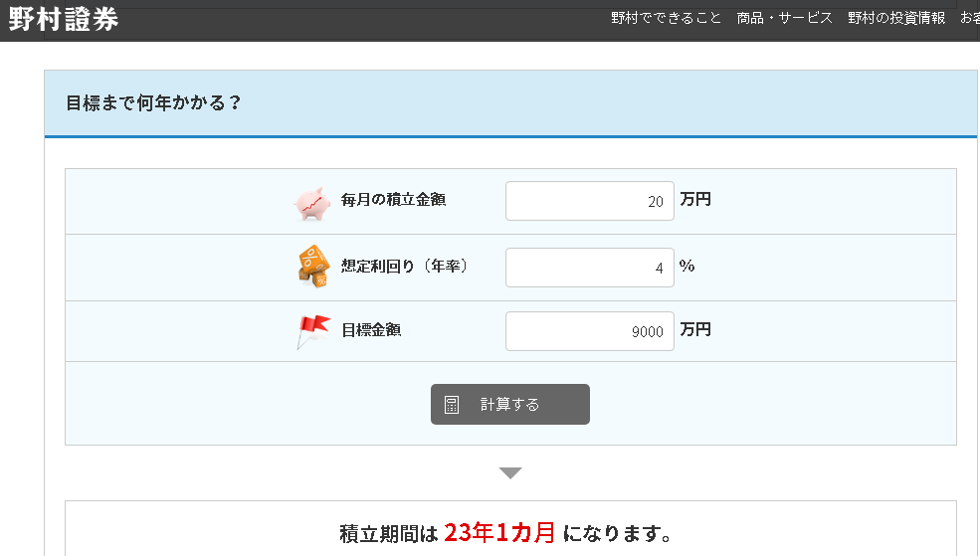The height and width of the screenshot is (556, 980).
Task: Click 万円 unit next to 9000 field
Action: 695,330
